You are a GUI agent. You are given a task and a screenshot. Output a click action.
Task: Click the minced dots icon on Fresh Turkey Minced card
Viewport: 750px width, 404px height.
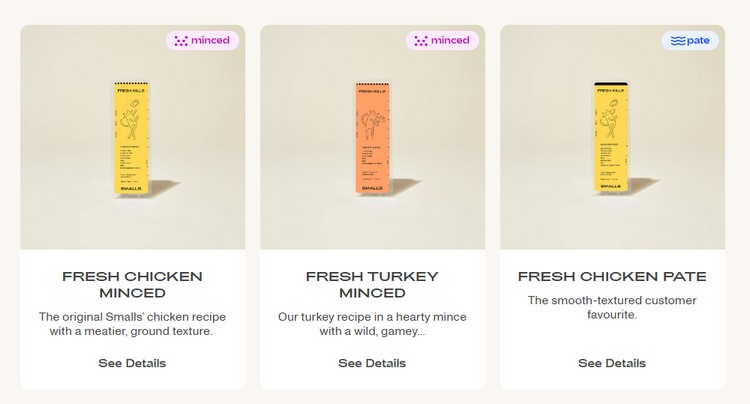click(x=421, y=41)
